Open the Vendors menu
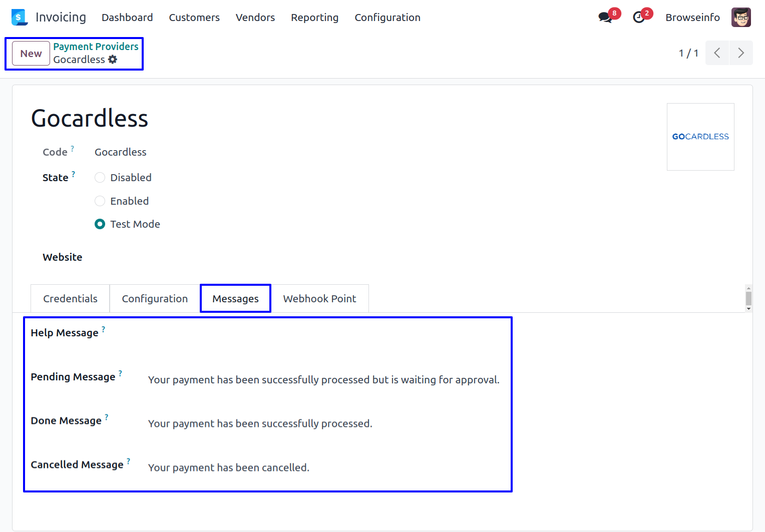Screen dimensions: 765x532 pyautogui.click(x=255, y=18)
